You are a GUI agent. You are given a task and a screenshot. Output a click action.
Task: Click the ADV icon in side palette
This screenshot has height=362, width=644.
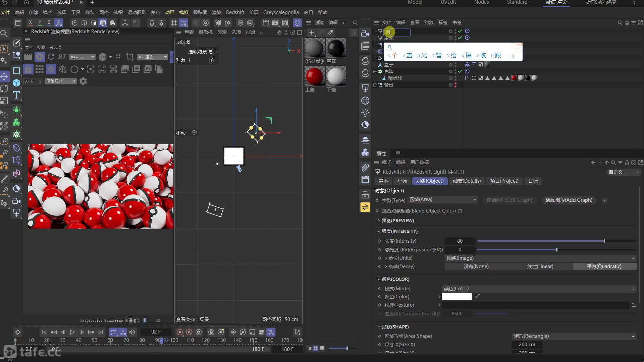coord(365,46)
